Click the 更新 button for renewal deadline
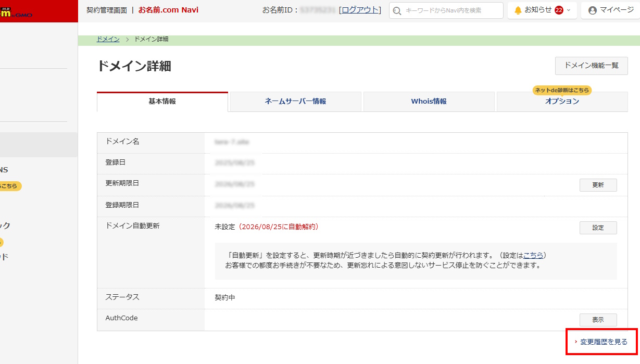640x364 pixels. 598,185
